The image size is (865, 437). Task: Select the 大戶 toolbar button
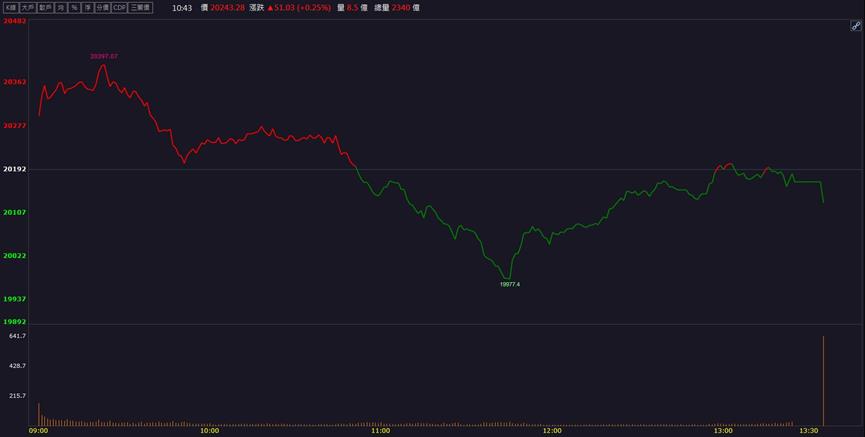coord(28,8)
